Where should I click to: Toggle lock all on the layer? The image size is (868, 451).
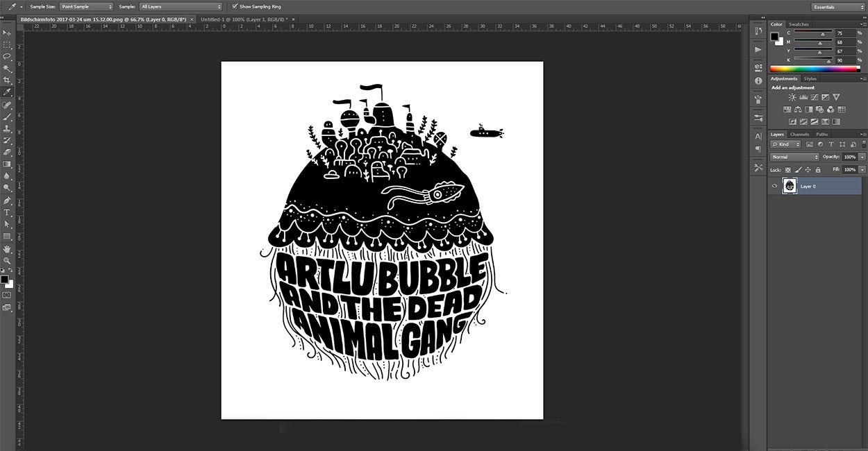818,169
